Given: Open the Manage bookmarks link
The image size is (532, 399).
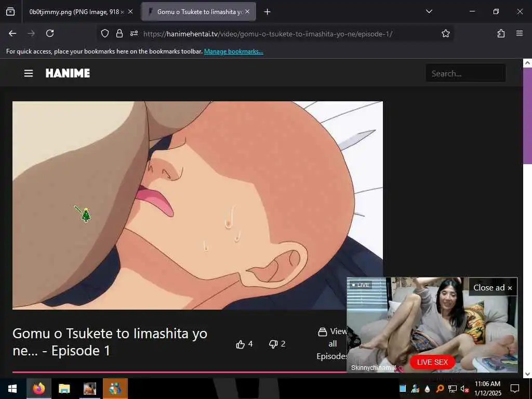Looking at the screenshot, I should [233, 51].
